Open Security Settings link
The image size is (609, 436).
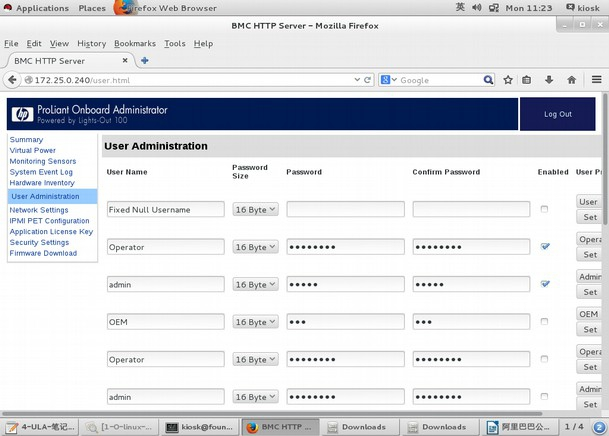(x=39, y=243)
